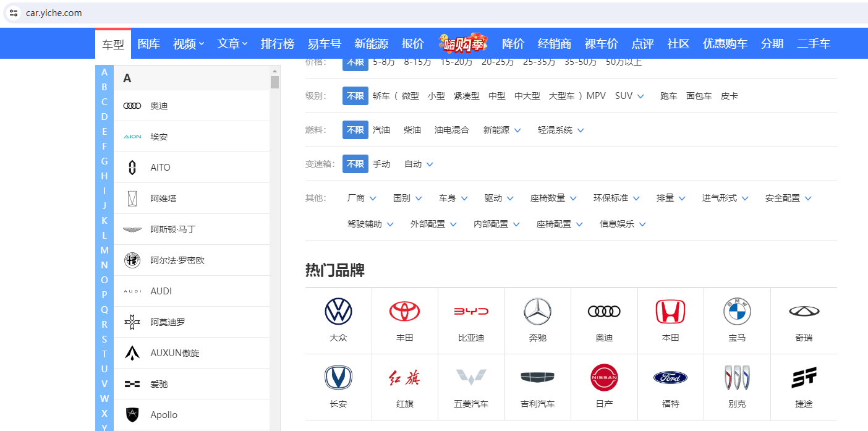
Task: Open the 安全配置 filter dropdown
Action: (788, 198)
